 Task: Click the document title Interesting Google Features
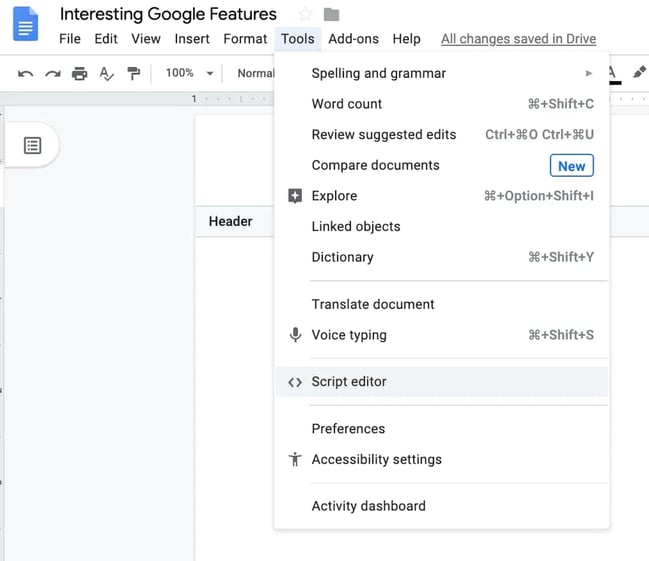(168, 14)
